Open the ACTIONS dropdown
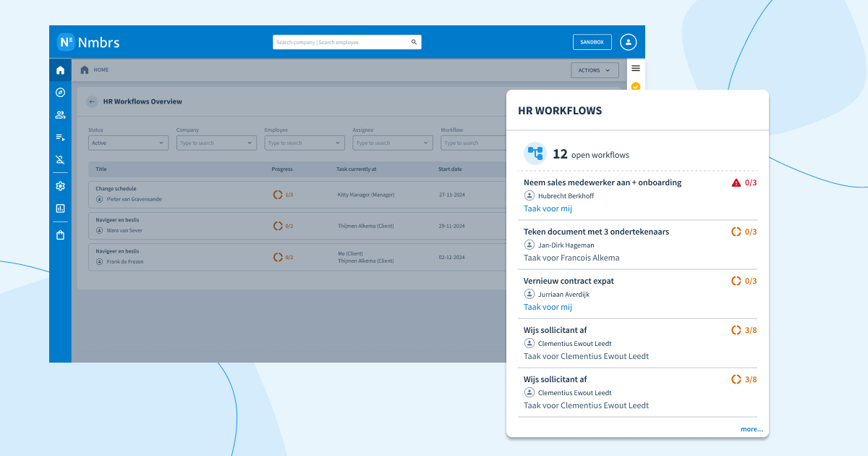The height and width of the screenshot is (456, 868). click(x=595, y=69)
